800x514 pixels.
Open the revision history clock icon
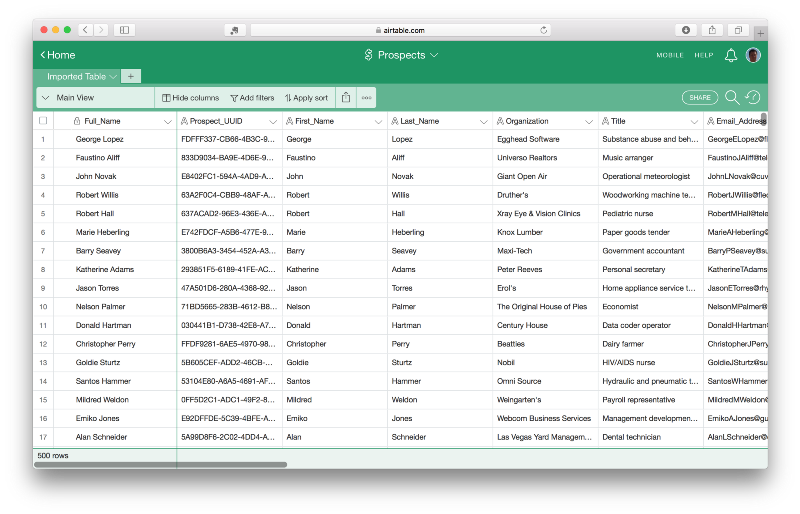753,97
